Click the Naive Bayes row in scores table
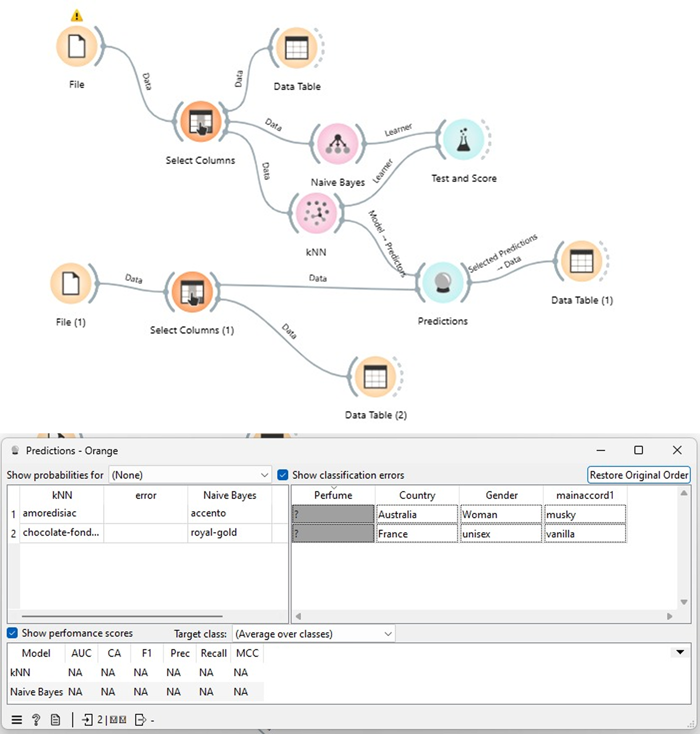Viewport: 700px width, 734px height. pyautogui.click(x=136, y=691)
